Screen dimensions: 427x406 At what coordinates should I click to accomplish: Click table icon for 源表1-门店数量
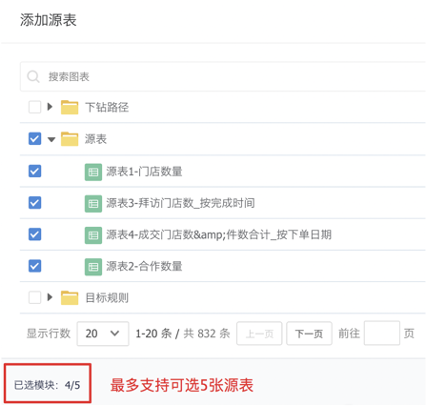[x=93, y=172]
